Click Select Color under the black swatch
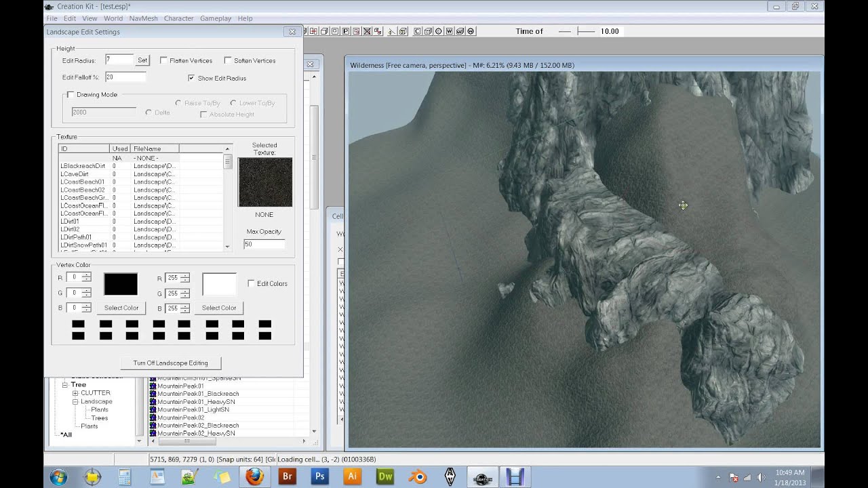The image size is (868, 488). [x=121, y=308]
